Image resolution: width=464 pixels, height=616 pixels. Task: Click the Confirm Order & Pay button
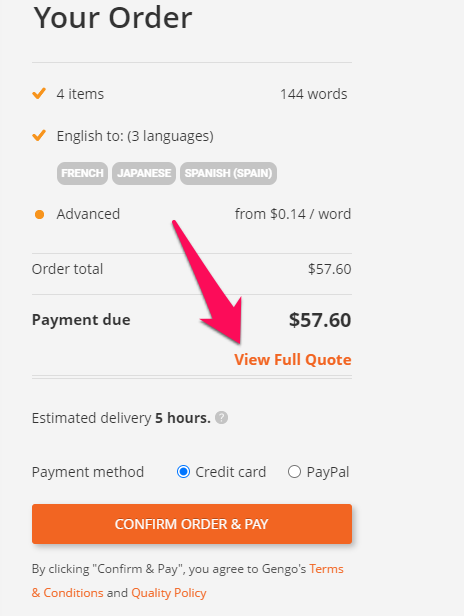point(192,524)
